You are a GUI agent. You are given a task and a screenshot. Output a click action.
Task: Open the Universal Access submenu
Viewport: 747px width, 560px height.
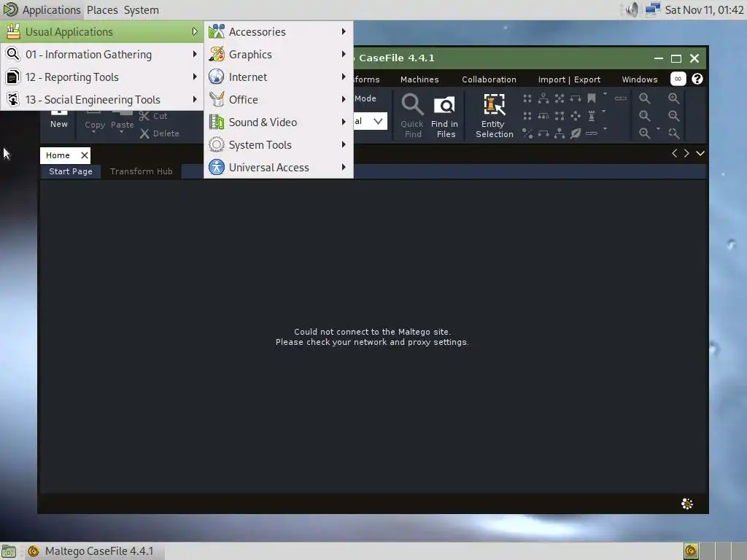[x=278, y=167]
